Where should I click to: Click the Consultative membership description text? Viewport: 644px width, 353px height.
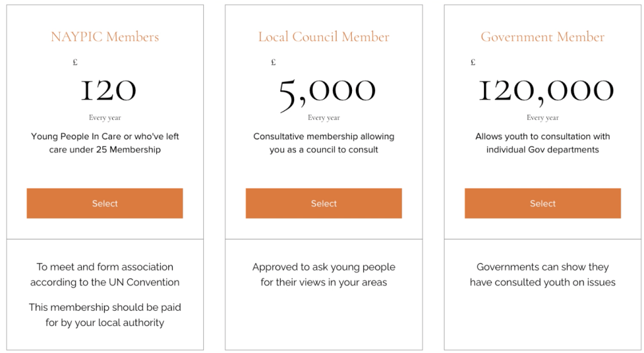tap(324, 143)
